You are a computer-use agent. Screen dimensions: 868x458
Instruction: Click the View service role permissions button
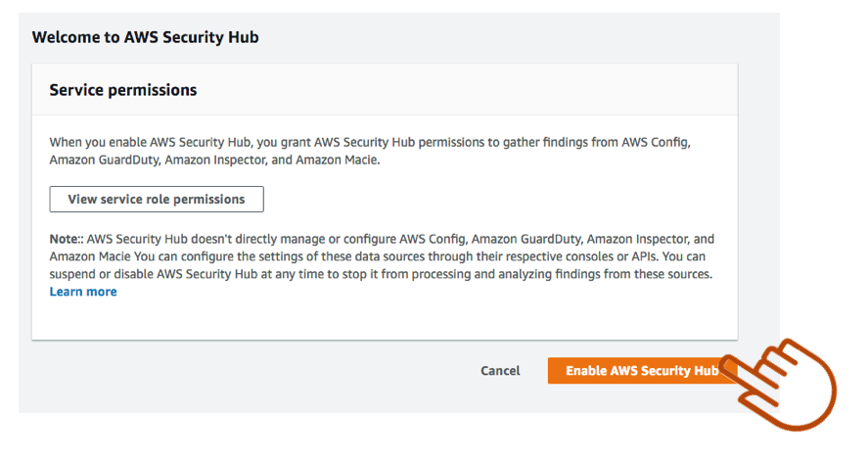157,200
